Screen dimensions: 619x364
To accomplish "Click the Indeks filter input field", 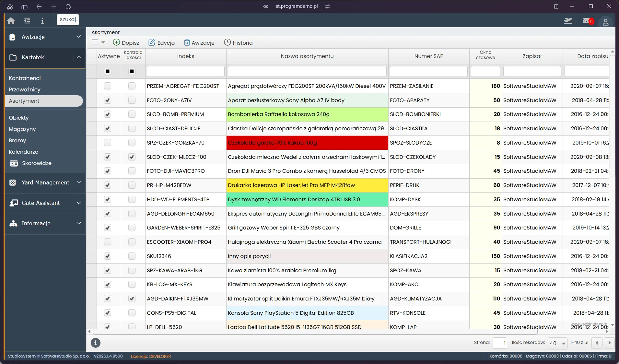I will tap(186, 71).
